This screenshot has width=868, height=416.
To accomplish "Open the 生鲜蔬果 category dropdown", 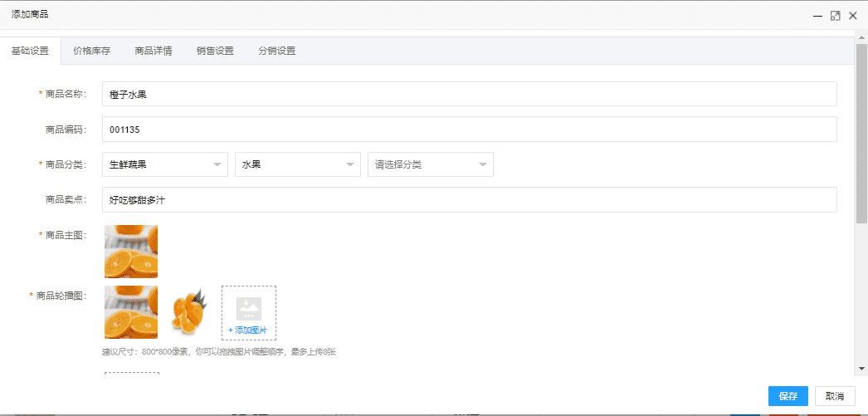I will pyautogui.click(x=165, y=164).
